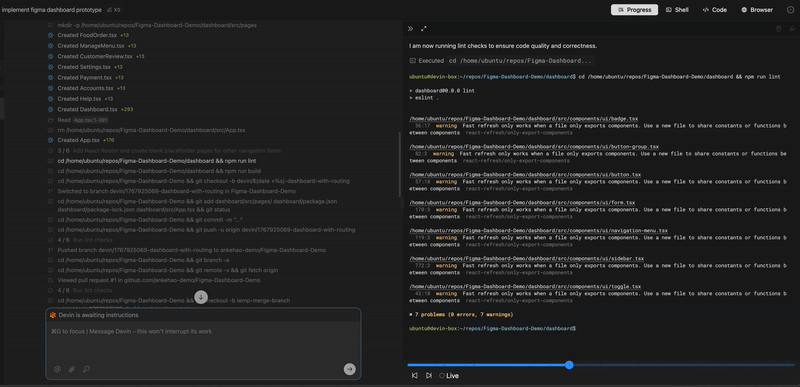Viewport: 800px width, 387px height.
Task: Step to next event in timeline
Action: click(429, 376)
